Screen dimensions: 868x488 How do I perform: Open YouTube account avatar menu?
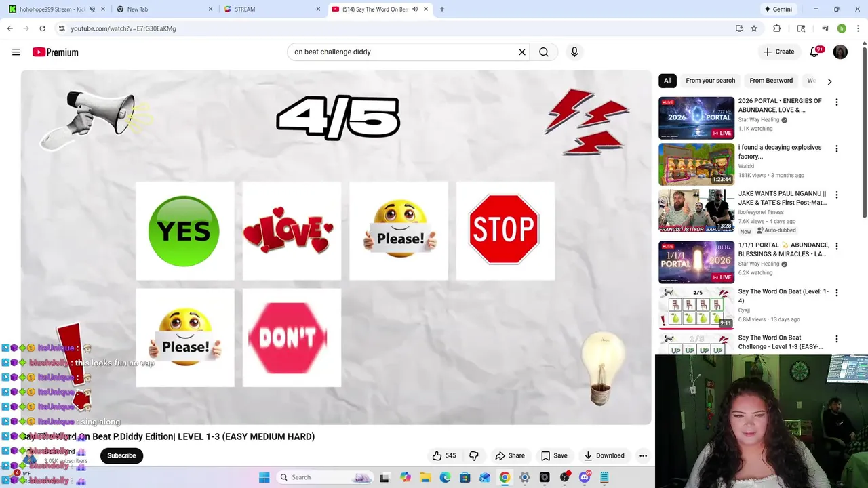(x=840, y=52)
